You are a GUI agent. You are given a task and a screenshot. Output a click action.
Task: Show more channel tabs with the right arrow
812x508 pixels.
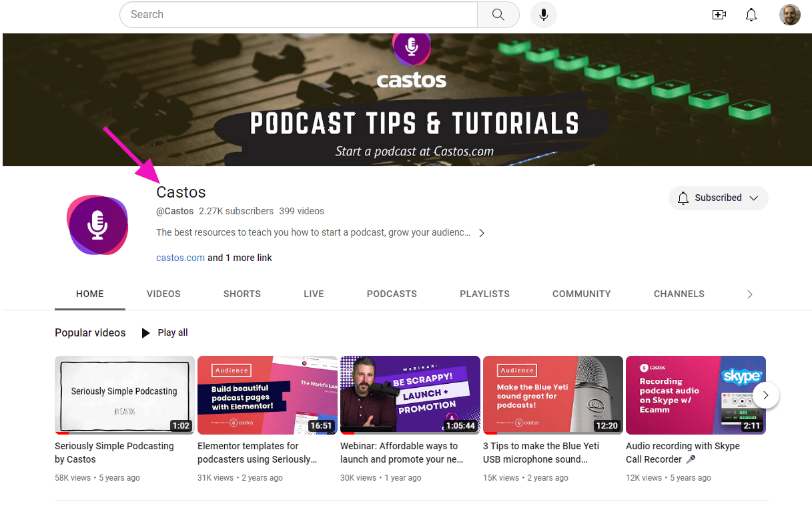point(750,294)
